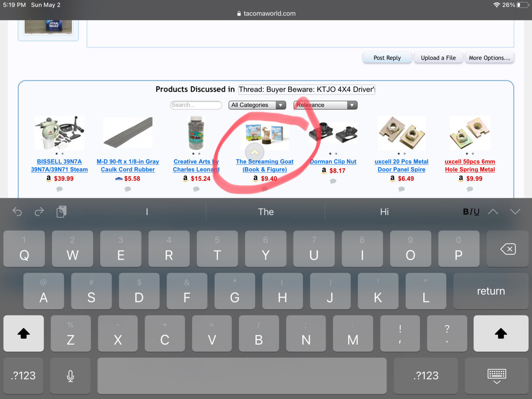
Task: Tap the comment bubble under Creative Arts product
Action: click(x=196, y=189)
